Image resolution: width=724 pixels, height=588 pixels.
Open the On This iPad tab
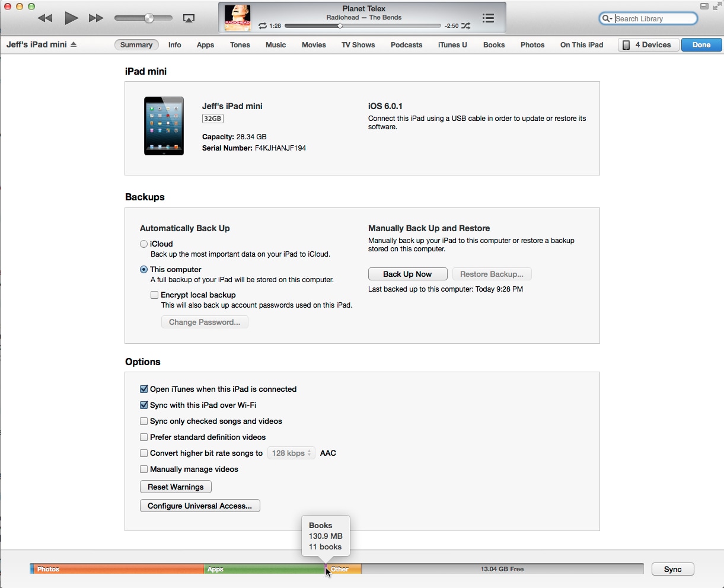(582, 45)
